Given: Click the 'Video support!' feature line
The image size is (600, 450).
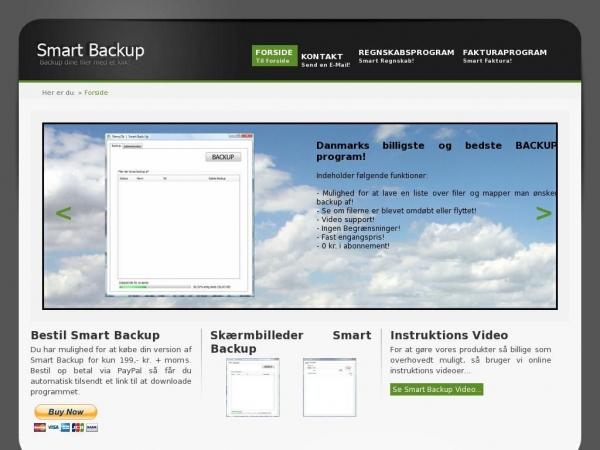Looking at the screenshot, I should point(346,220).
